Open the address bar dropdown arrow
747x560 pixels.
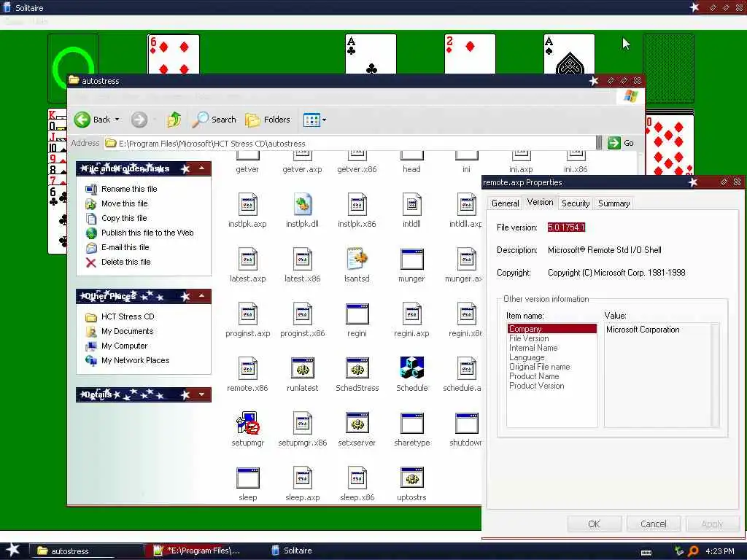pyautogui.click(x=599, y=143)
